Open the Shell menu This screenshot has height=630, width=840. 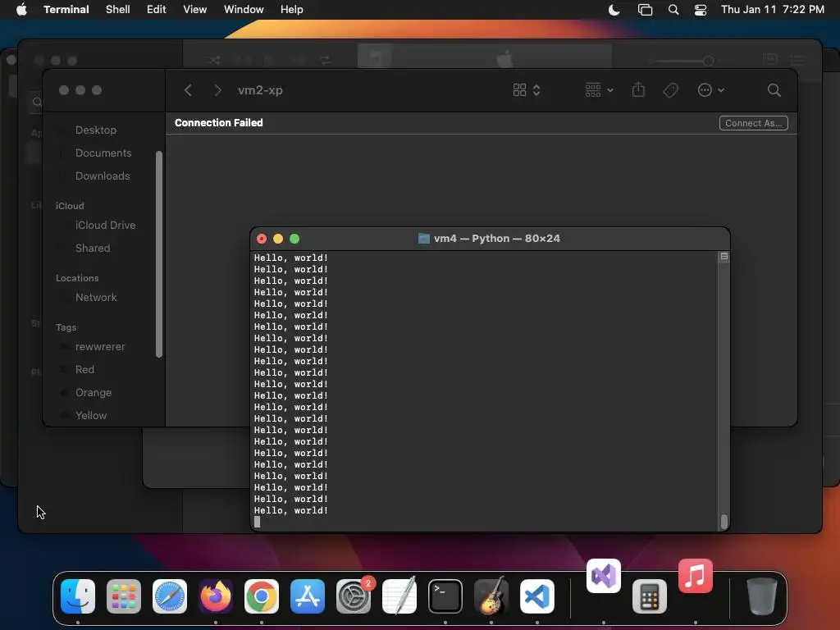[x=118, y=10]
